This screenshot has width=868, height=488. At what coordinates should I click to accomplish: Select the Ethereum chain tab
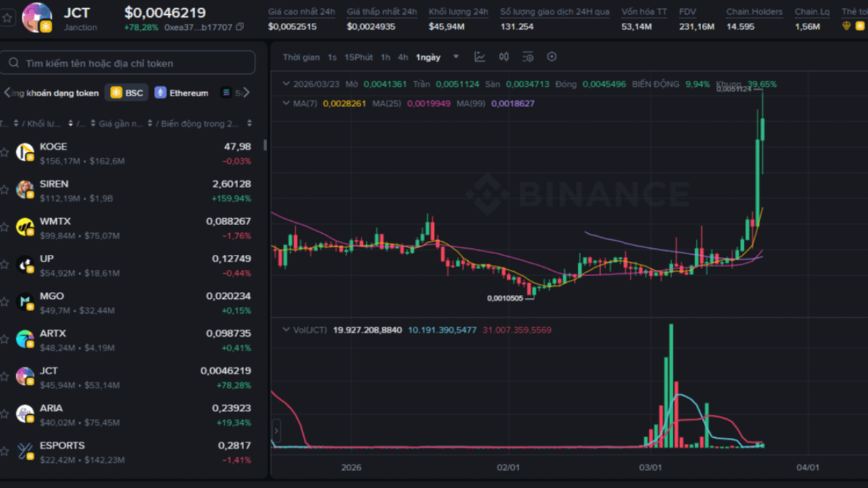tap(182, 93)
